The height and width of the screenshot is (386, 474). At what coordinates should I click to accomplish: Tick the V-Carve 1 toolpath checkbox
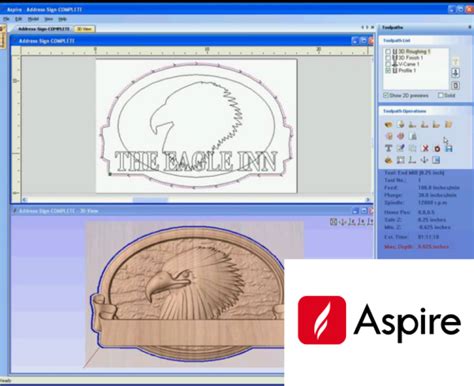(388, 64)
